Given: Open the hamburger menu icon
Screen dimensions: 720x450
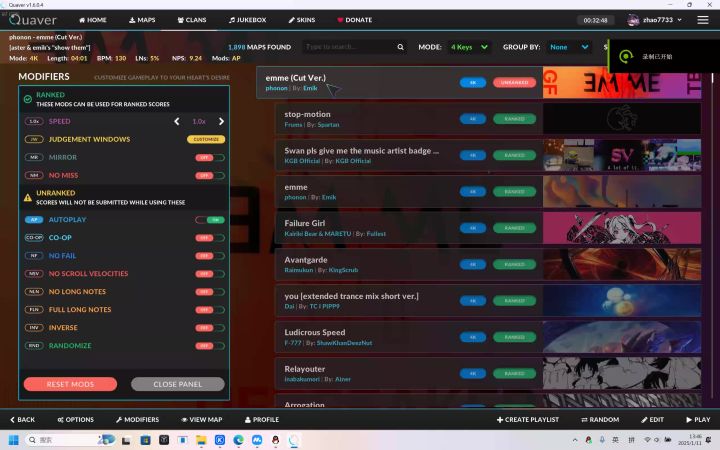Looking at the screenshot, I should [703, 20].
